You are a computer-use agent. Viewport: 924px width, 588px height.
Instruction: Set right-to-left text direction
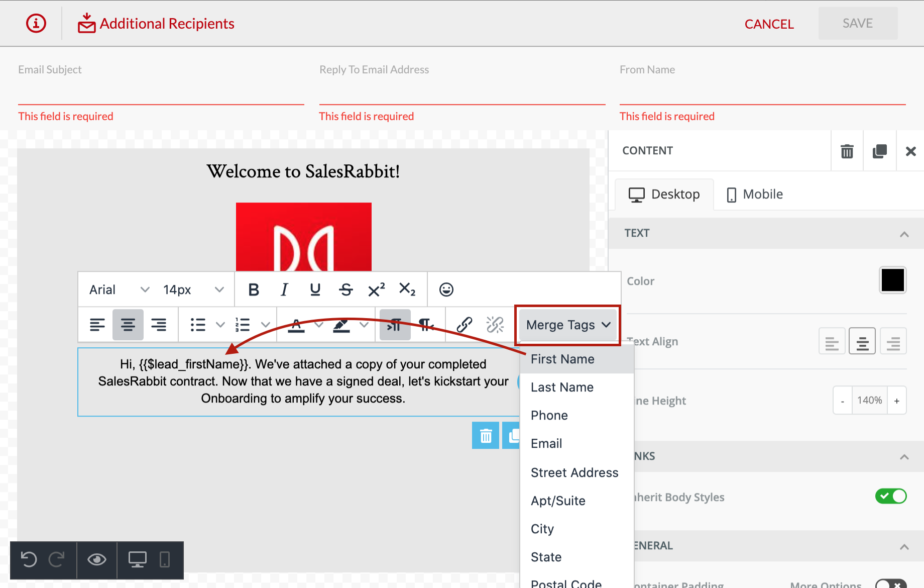(x=426, y=325)
